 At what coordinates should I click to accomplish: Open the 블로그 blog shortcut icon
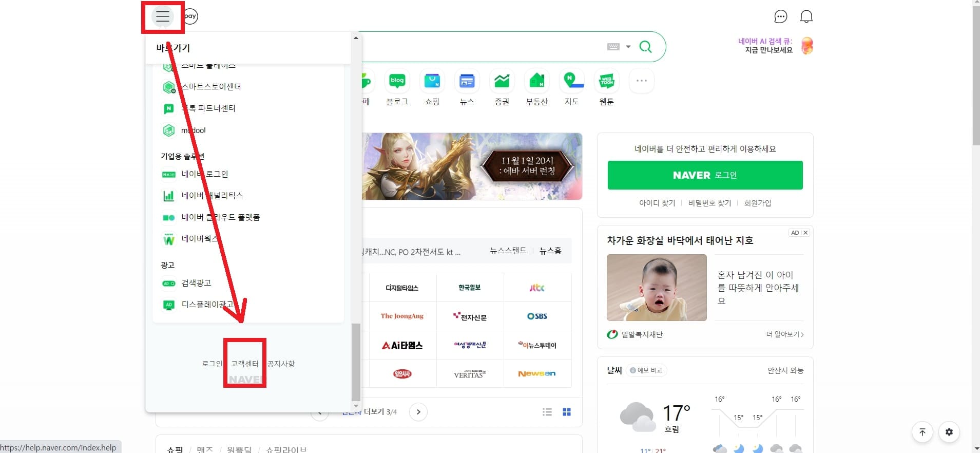point(397,81)
